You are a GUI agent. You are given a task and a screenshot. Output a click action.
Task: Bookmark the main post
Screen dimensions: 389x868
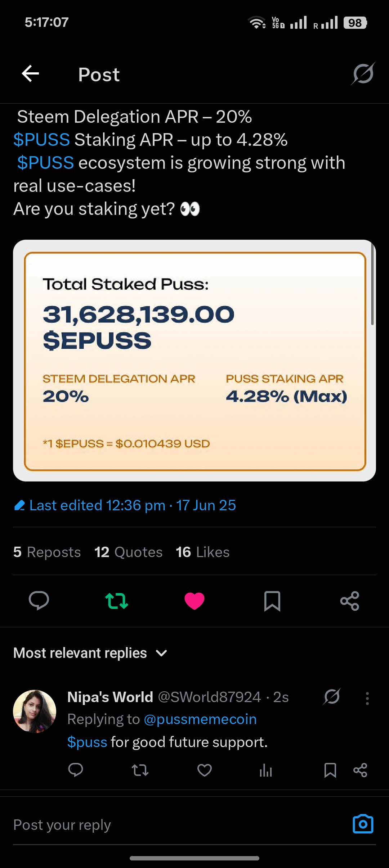[272, 601]
